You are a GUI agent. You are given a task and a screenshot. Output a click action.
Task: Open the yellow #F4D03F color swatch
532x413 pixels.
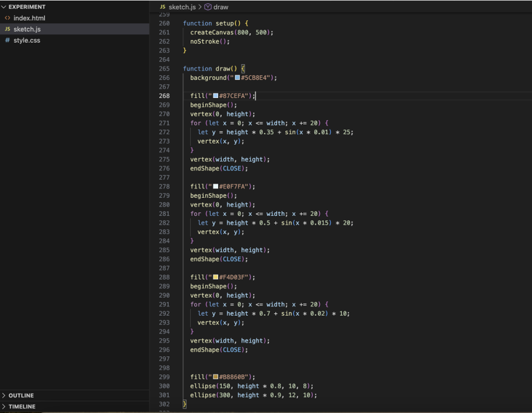[215, 277]
